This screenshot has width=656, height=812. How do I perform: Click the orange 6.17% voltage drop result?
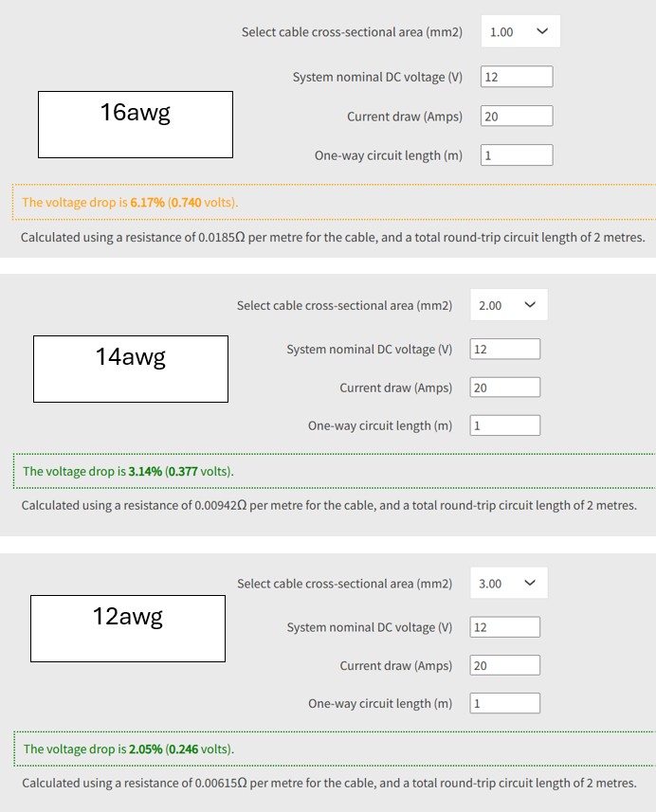tap(131, 203)
